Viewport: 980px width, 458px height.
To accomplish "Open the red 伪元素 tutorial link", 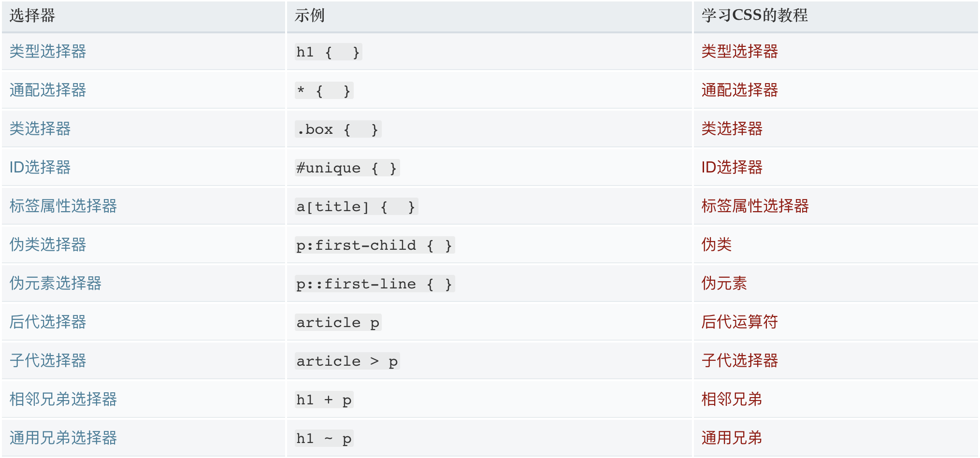I will 724,283.
